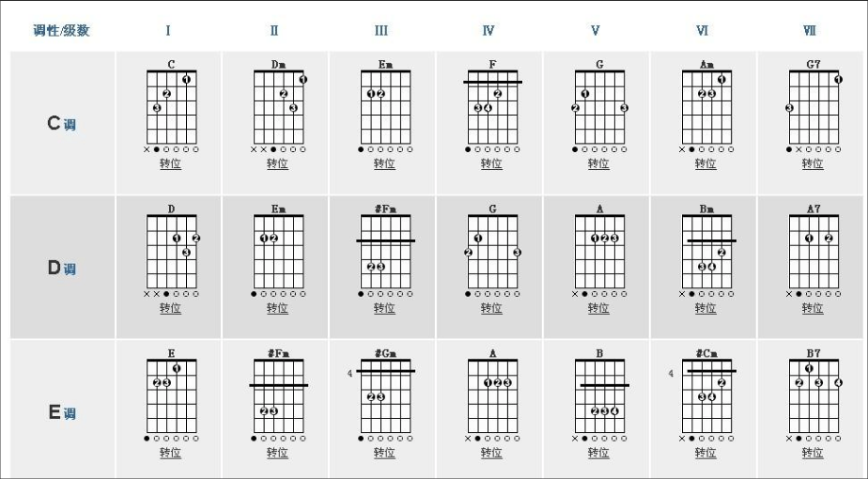Open the E调 key link
868x479 pixels.
click(x=61, y=412)
